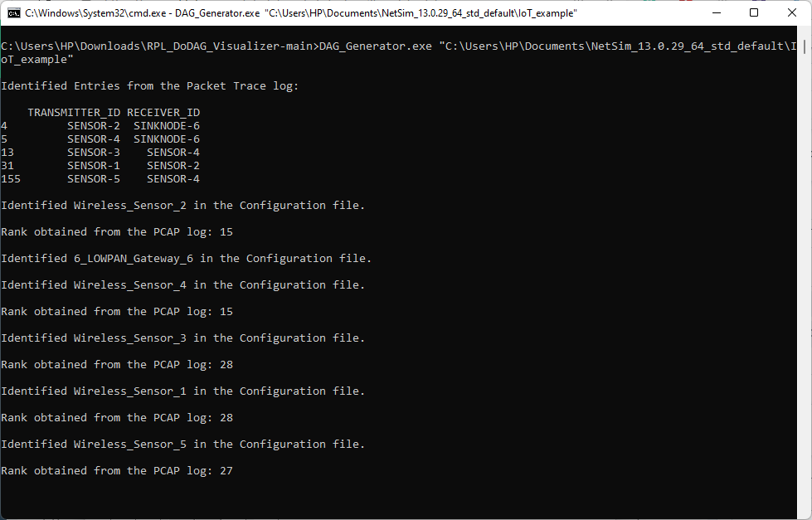Maximize the command prompt window
Viewport: 812px width, 520px height.
[x=754, y=12]
